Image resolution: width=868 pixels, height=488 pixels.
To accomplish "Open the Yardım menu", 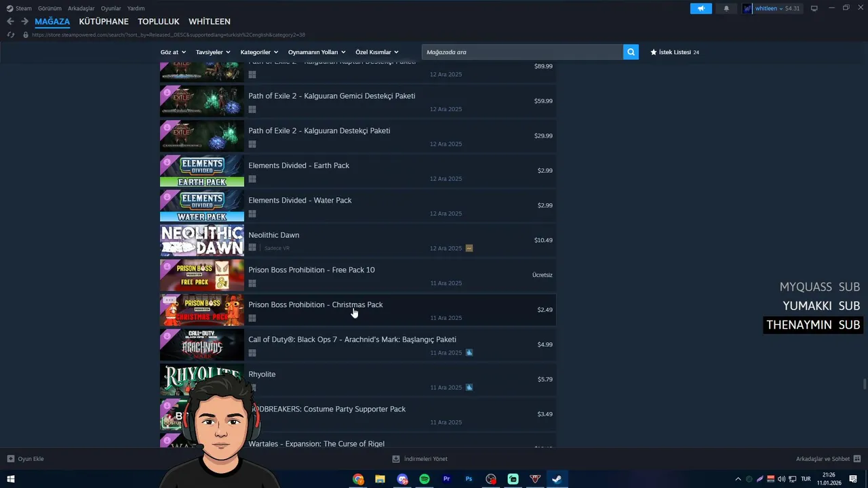I will (136, 8).
